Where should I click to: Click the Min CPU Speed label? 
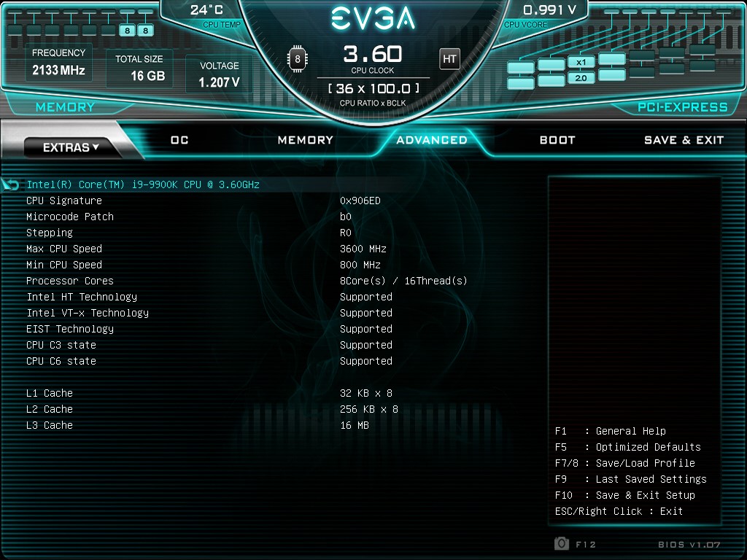click(64, 265)
